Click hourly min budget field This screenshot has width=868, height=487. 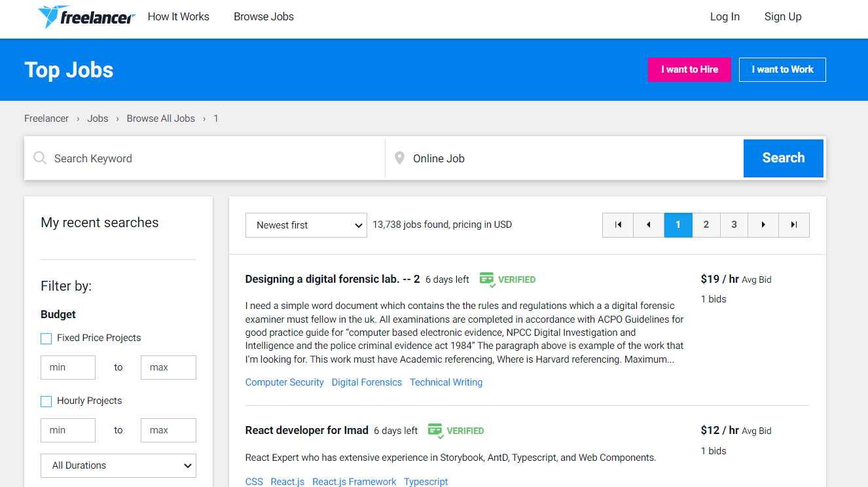68,430
